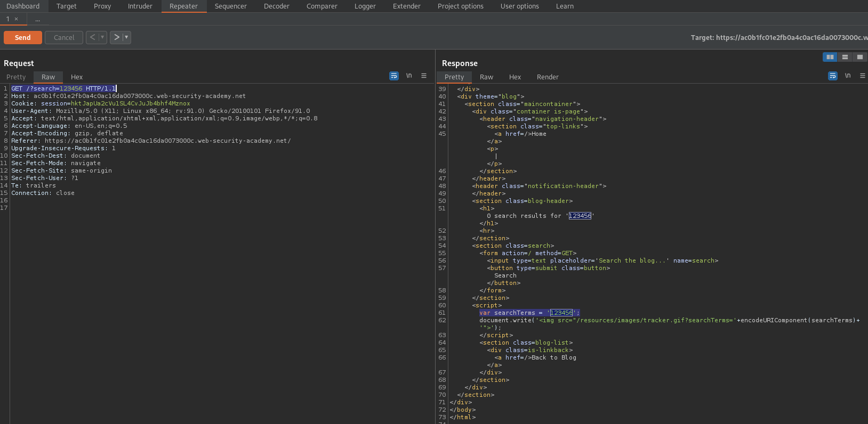Switch to the Extender tab

pos(407,6)
